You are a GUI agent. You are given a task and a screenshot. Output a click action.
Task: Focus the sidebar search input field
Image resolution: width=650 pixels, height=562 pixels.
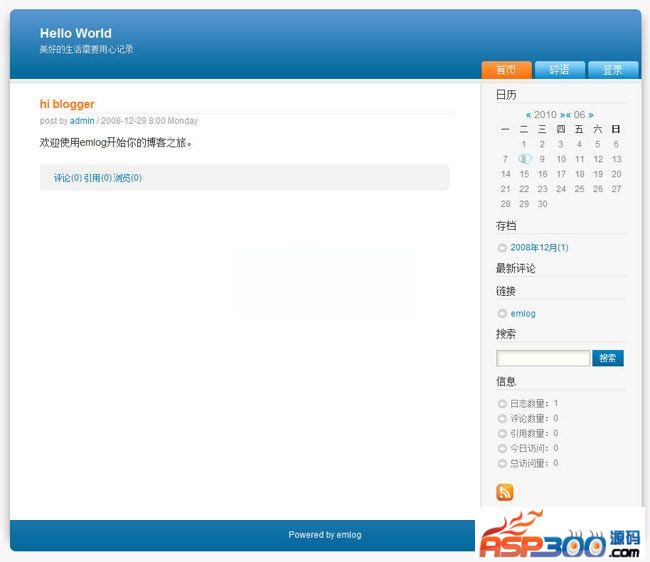(x=543, y=358)
